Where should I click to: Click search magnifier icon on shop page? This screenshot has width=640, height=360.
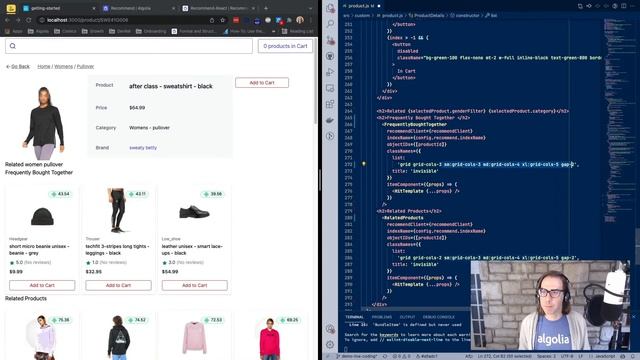coord(13,46)
